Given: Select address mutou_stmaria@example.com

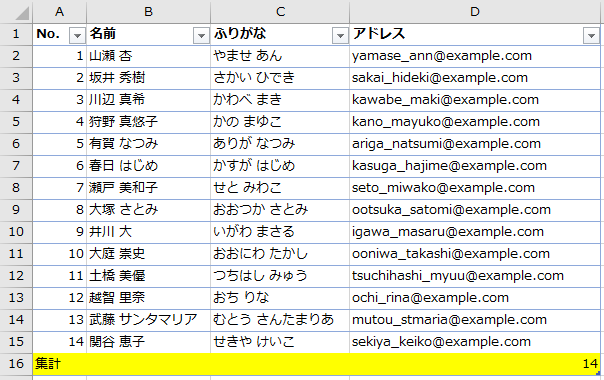Looking at the screenshot, I should pos(475,320).
